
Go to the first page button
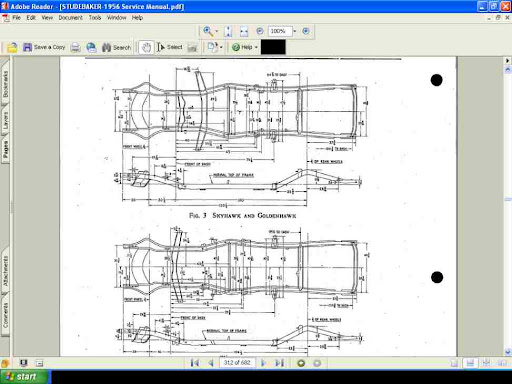[x=195, y=363]
